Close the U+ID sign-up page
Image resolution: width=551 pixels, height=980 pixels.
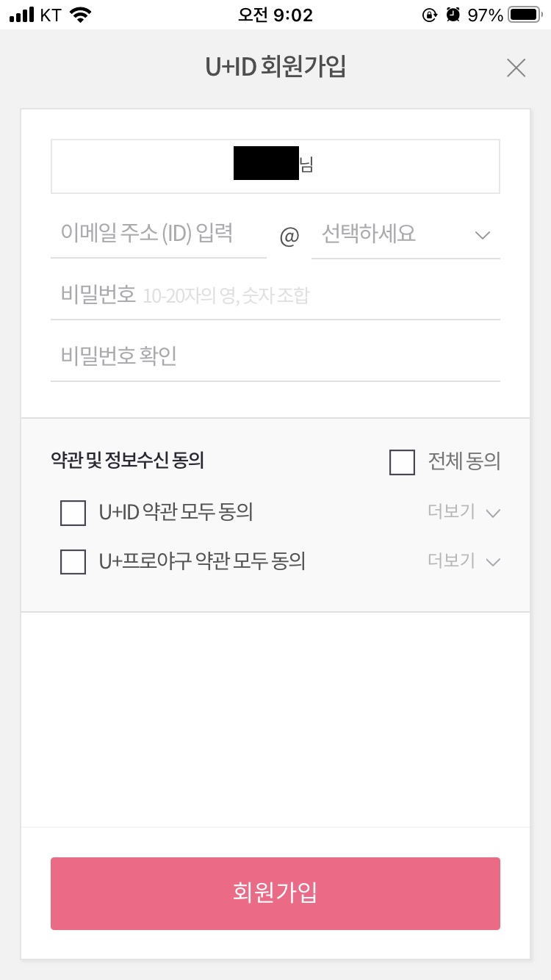pyautogui.click(x=516, y=68)
